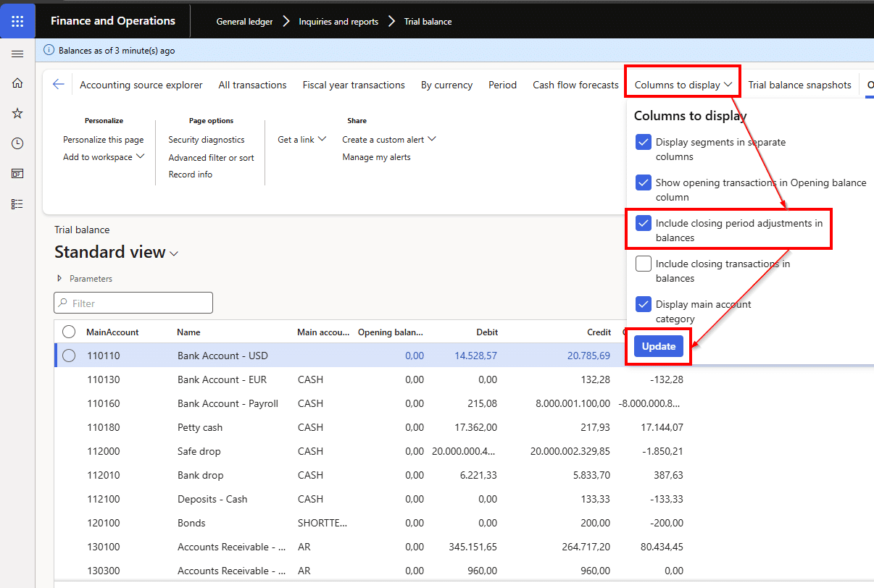Open the Standard view selector
The width and height of the screenshot is (874, 588).
pos(117,252)
